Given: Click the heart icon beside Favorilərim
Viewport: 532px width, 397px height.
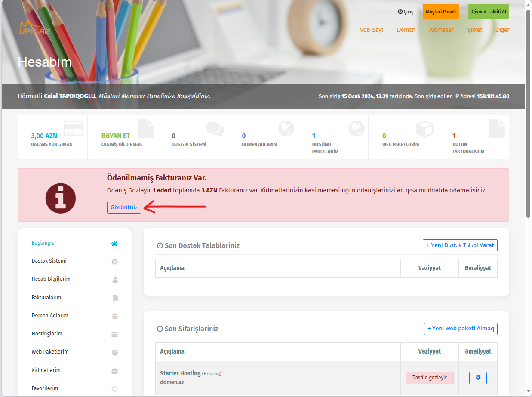Looking at the screenshot, I should coord(114,389).
